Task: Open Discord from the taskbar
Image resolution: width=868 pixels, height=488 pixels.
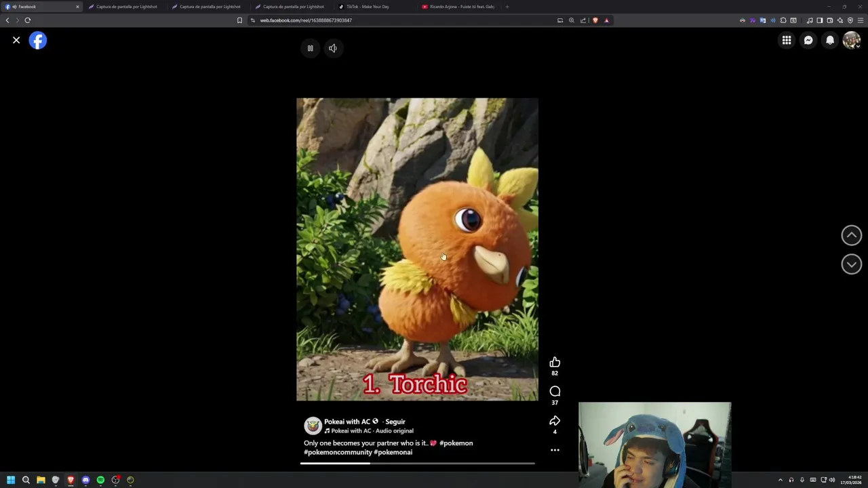Action: pyautogui.click(x=85, y=480)
